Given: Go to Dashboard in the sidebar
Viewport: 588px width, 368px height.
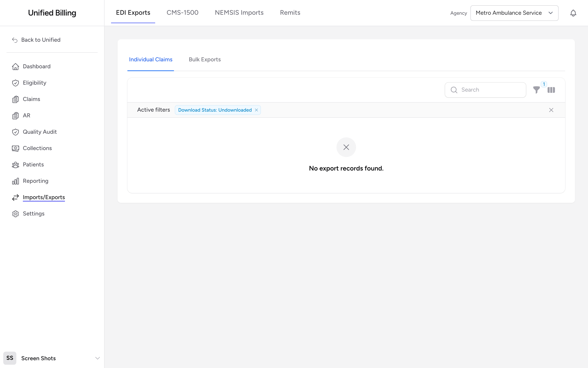Looking at the screenshot, I should point(37,66).
